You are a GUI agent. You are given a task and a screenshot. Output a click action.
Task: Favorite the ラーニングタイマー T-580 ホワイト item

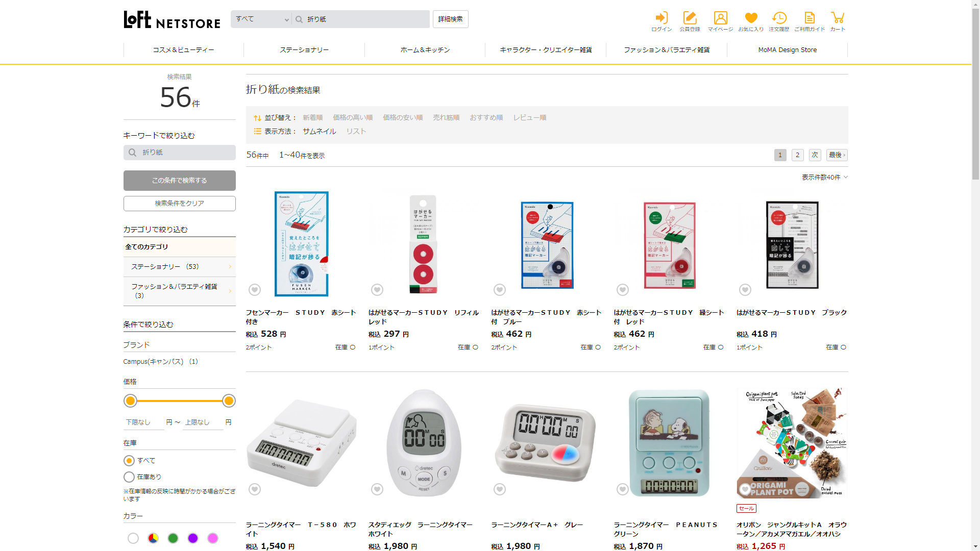(255, 489)
